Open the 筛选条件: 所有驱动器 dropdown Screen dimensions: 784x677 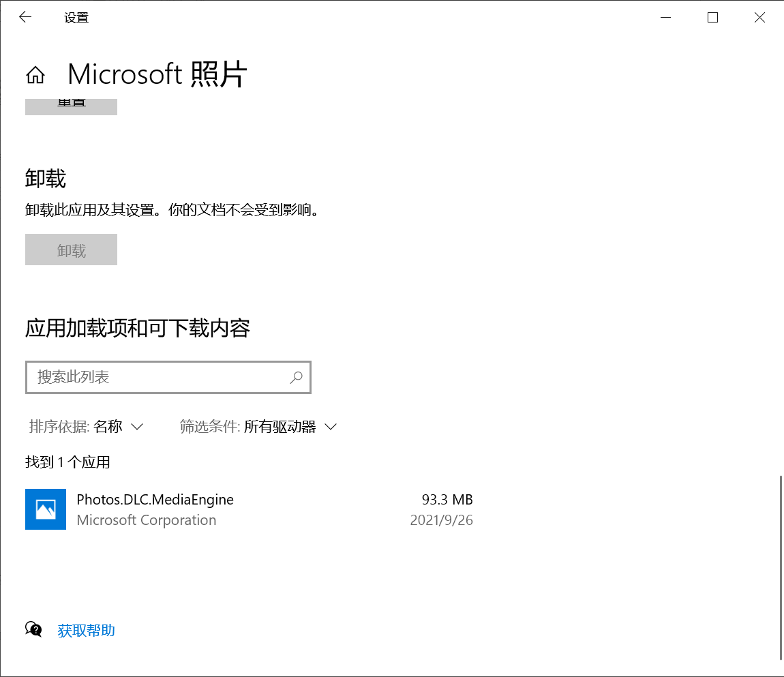pyautogui.click(x=258, y=427)
